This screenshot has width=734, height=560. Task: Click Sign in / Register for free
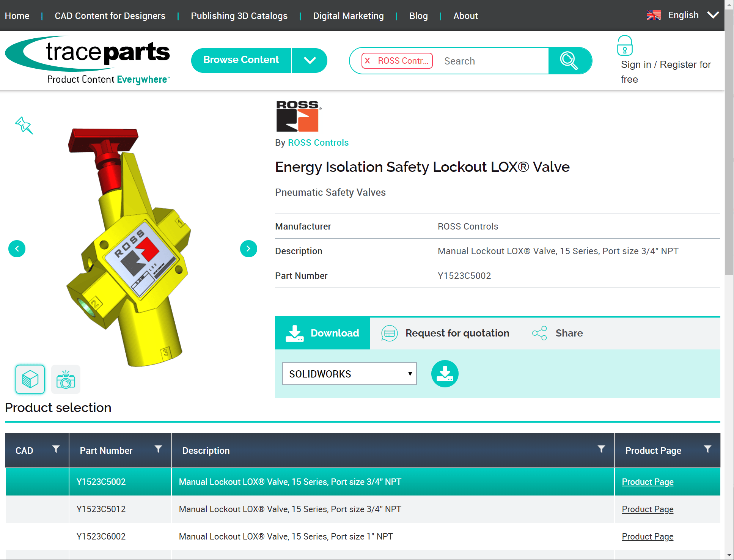coord(666,72)
